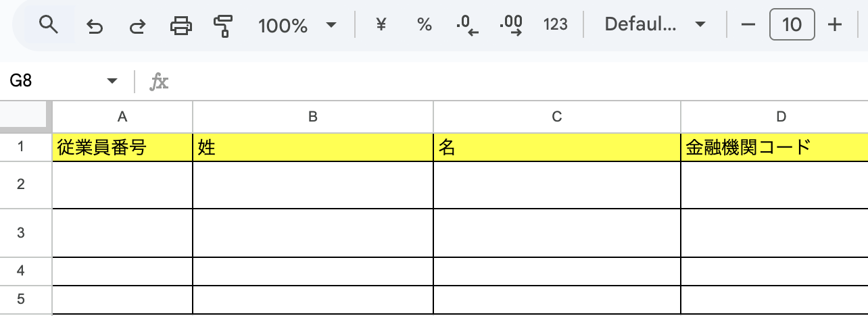Click the 金融機関コード header cell
Screen dimensions: 868x316
[774, 148]
